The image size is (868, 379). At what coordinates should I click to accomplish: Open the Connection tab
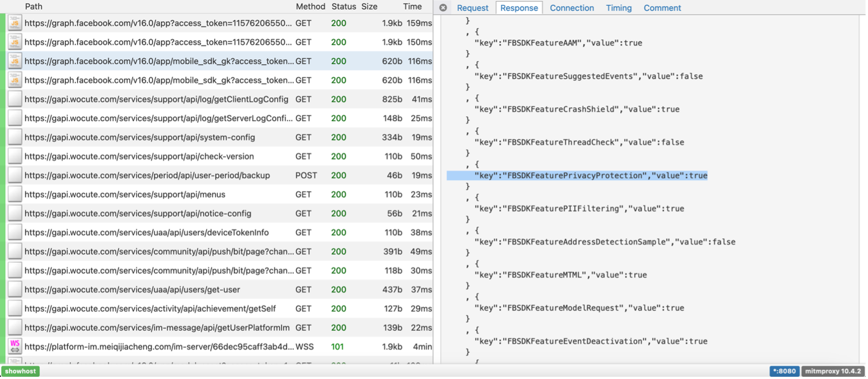point(572,8)
